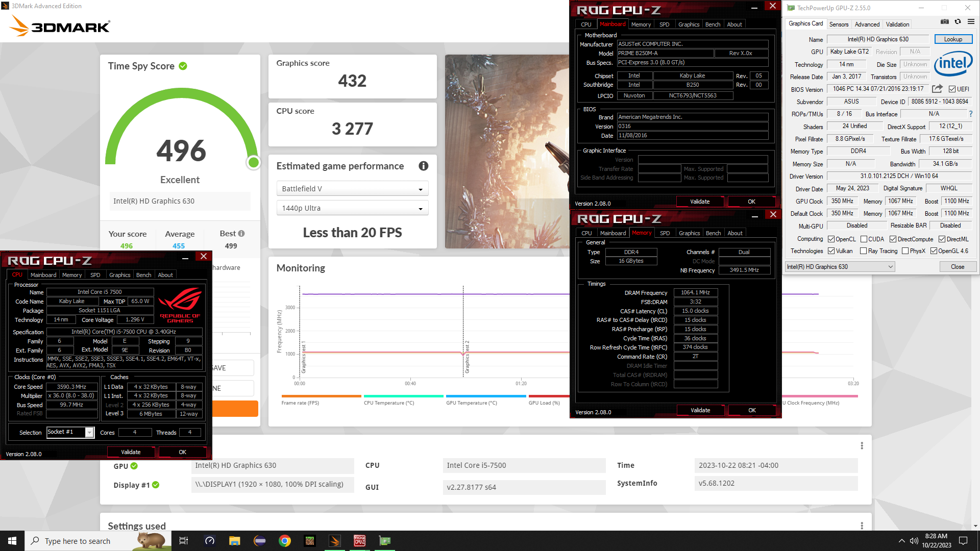Click the info icon next to Best score
Screen dimensions: 980x551
point(241,234)
